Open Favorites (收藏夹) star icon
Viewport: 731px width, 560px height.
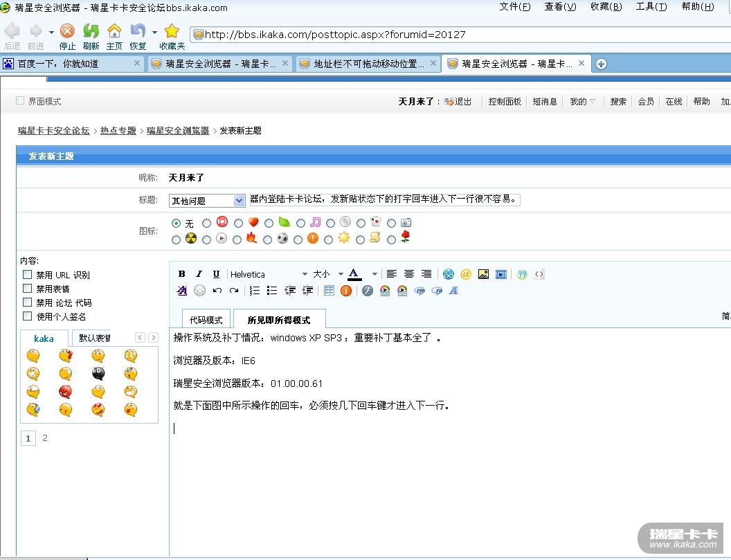click(x=172, y=37)
